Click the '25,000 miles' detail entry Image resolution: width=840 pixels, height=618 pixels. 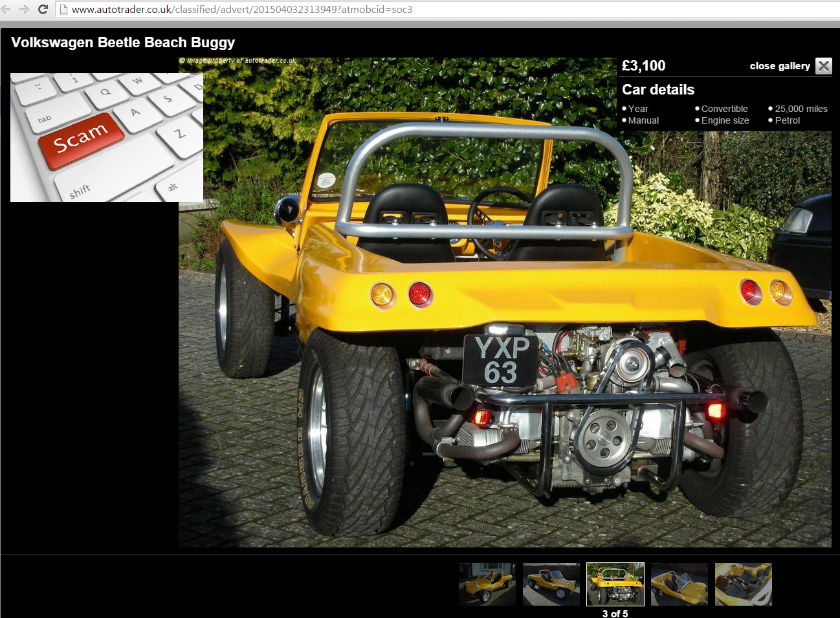[801, 109]
